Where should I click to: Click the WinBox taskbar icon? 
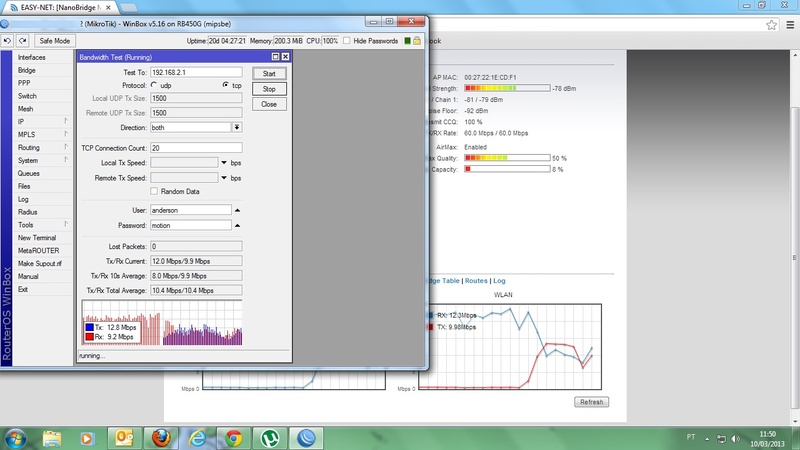[307, 437]
